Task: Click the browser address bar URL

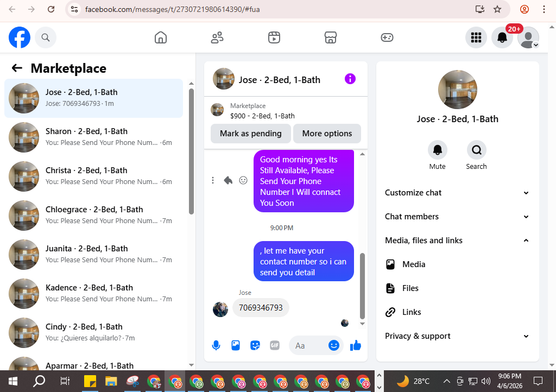Action: [x=172, y=9]
